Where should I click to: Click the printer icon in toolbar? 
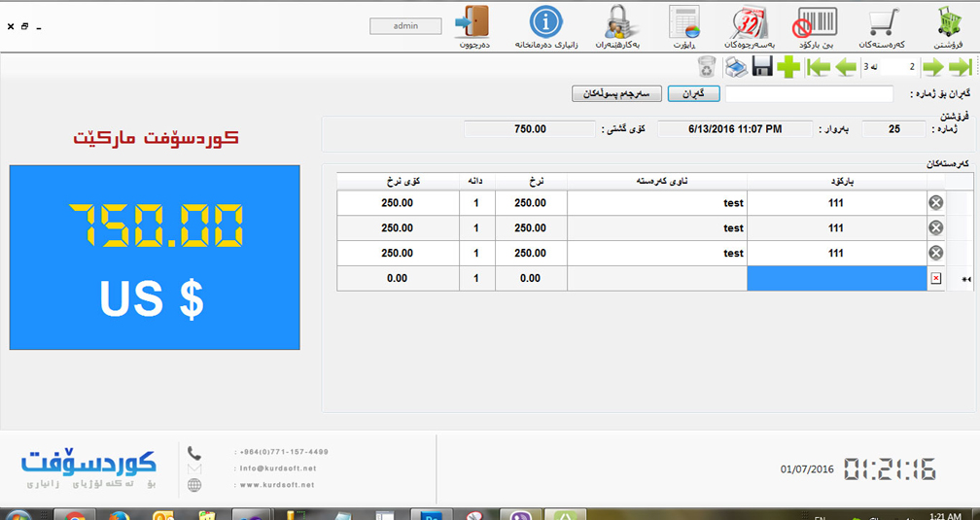click(736, 66)
